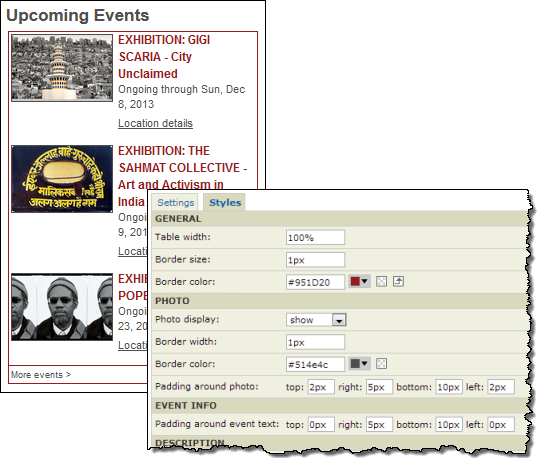Click the General Border size field
537x458 pixels.
click(x=315, y=260)
